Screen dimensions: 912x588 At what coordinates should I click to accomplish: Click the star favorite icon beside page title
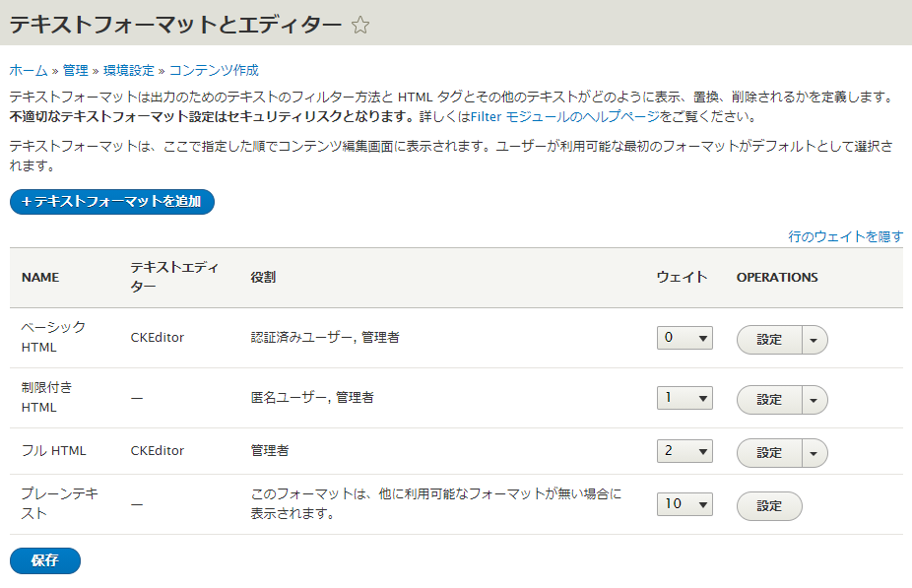coord(360,25)
